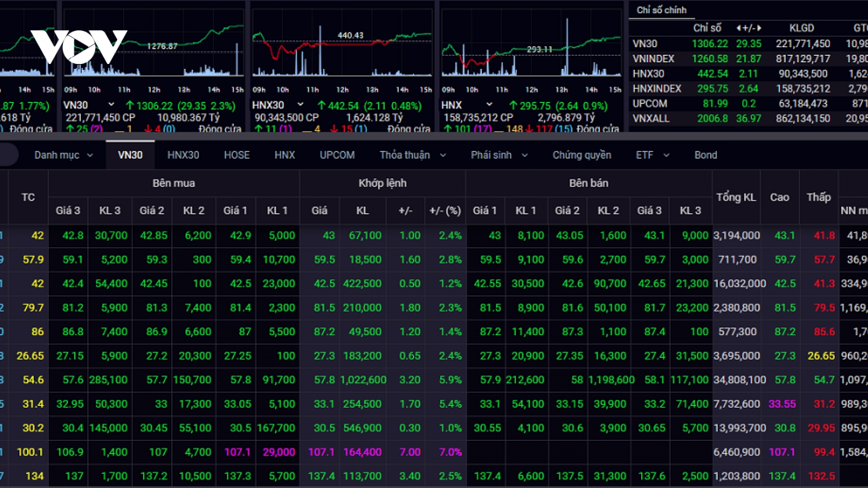Click the Bên bán header
Image resolution: width=868 pixels, height=488 pixels.
click(589, 183)
